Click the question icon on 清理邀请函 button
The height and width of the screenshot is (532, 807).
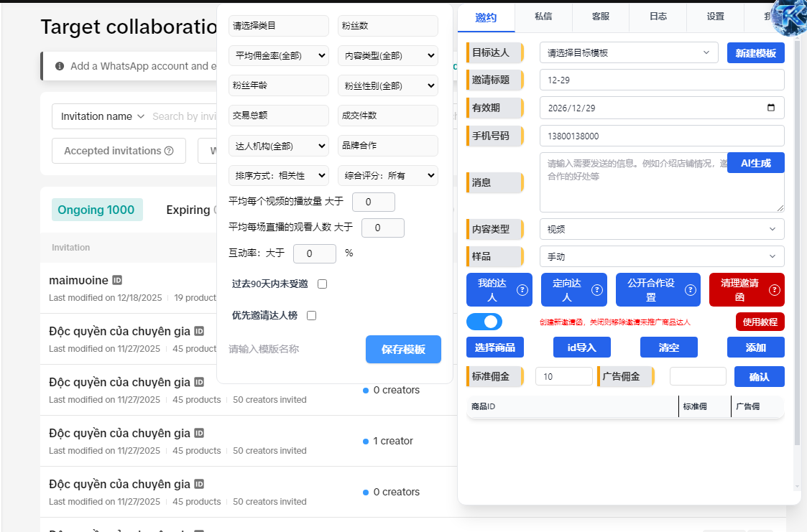775,290
